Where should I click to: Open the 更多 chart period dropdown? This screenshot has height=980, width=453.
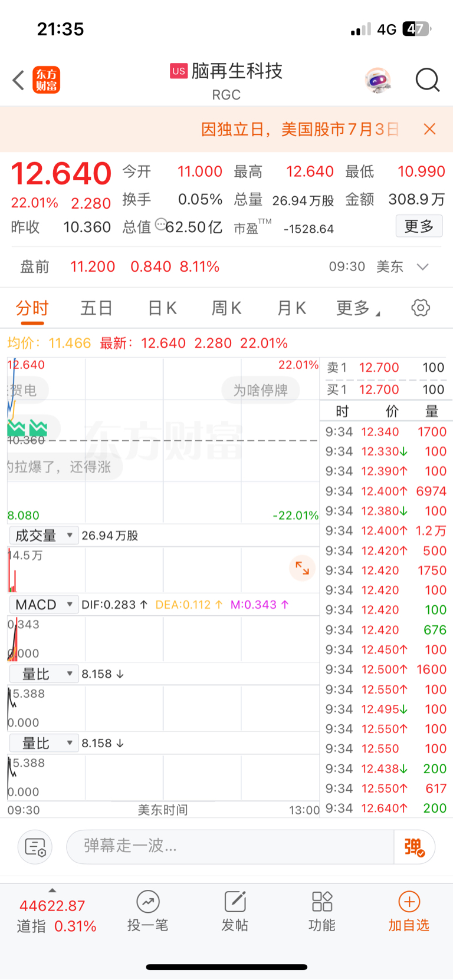pyautogui.click(x=358, y=308)
